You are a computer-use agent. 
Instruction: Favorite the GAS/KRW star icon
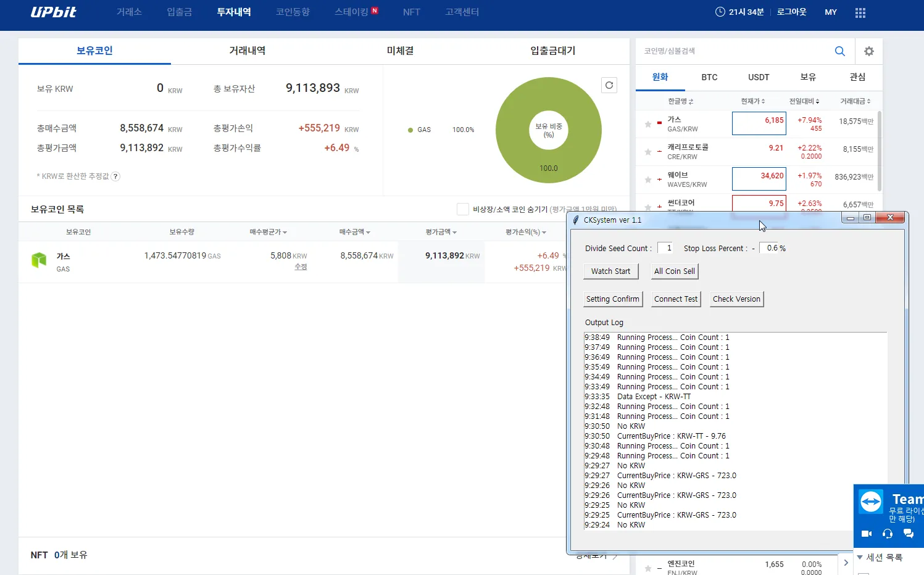click(648, 124)
